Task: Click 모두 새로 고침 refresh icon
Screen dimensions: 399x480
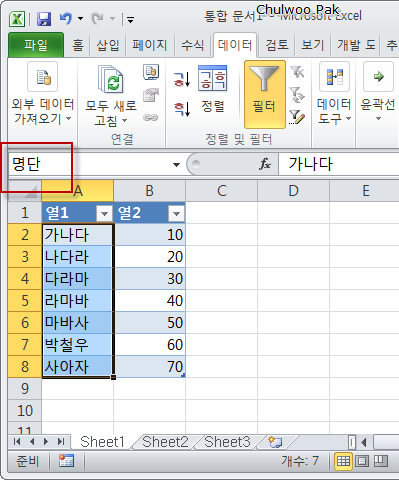Action: [x=111, y=79]
